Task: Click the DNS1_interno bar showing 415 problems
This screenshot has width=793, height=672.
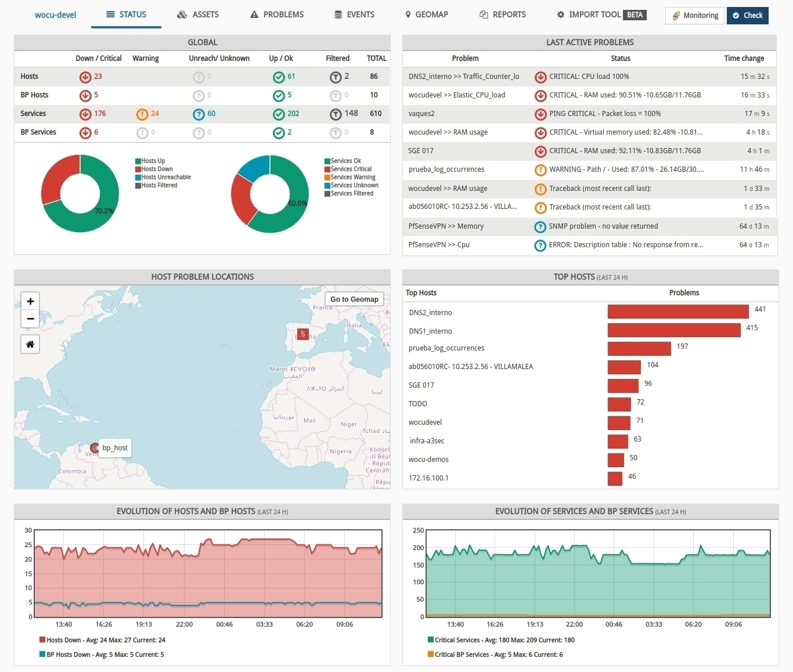Action: 674,330
